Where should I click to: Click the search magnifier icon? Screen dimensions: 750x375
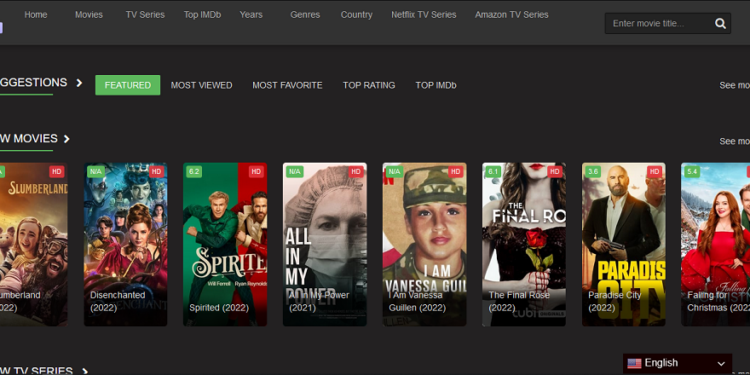(x=720, y=23)
